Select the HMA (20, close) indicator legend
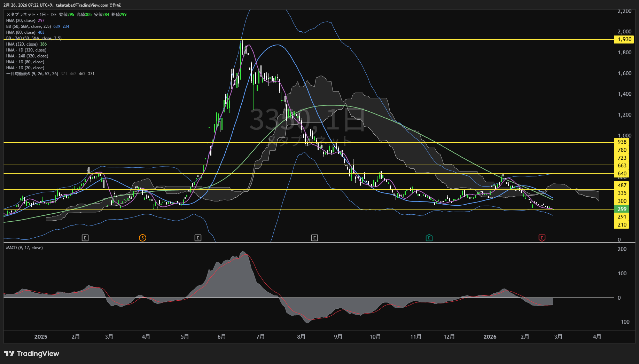639x364 pixels. [x=21, y=21]
